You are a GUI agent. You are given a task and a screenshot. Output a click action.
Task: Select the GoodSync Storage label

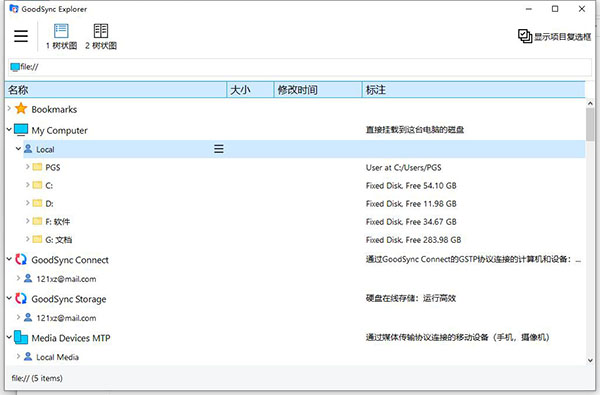click(x=69, y=299)
